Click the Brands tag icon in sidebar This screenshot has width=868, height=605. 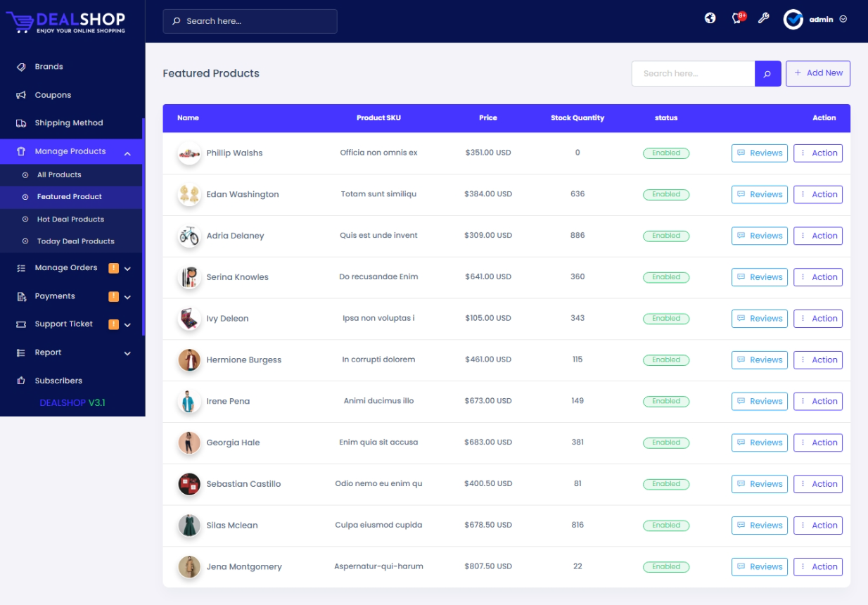click(x=21, y=67)
